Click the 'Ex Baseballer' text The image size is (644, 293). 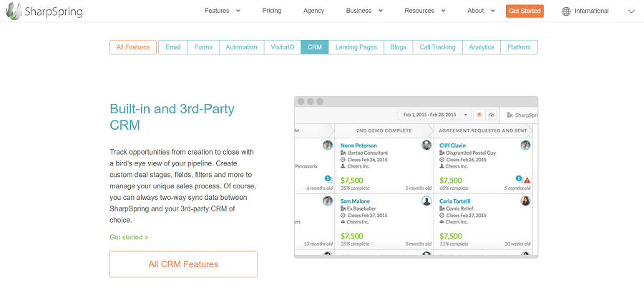(x=362, y=208)
